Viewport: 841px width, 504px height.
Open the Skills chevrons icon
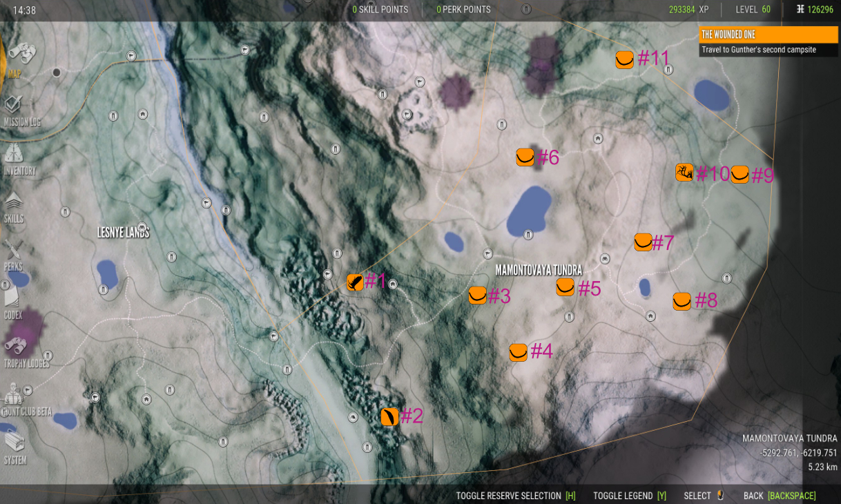pyautogui.click(x=13, y=202)
